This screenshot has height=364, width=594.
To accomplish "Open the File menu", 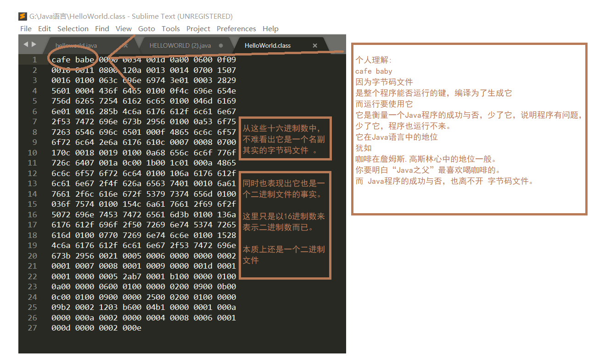I will click(x=26, y=28).
